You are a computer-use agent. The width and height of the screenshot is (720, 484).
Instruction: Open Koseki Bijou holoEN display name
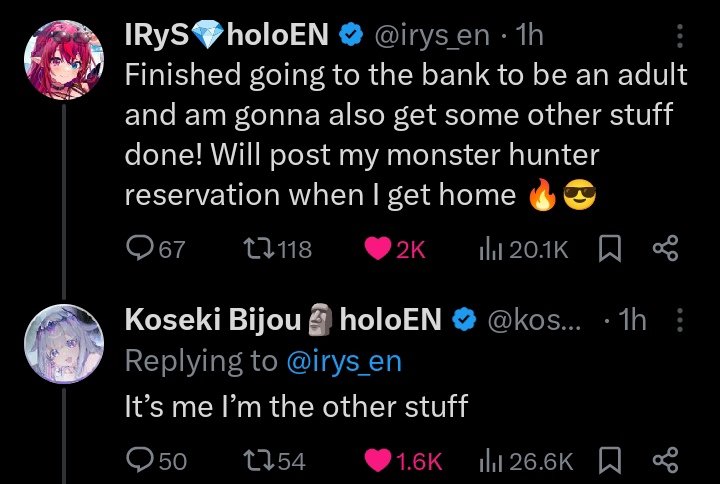click(282, 320)
